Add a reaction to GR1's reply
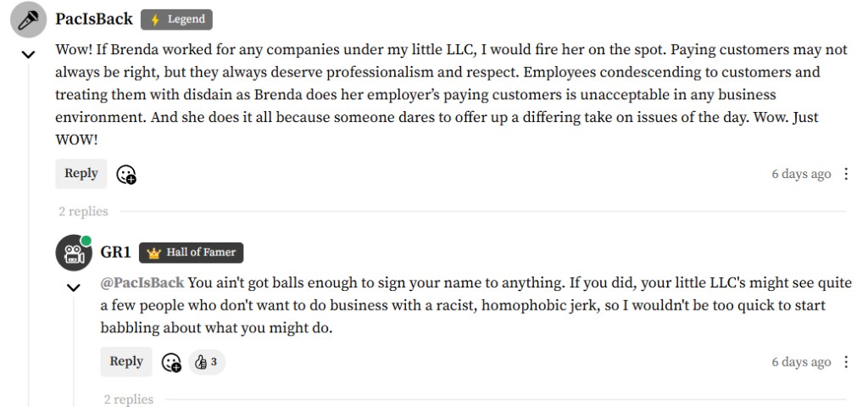 (x=171, y=363)
